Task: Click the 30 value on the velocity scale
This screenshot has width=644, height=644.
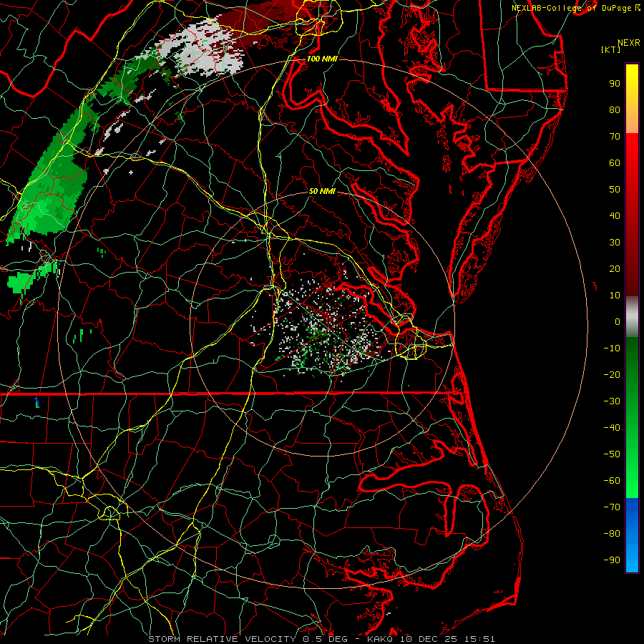Action: pyautogui.click(x=615, y=243)
